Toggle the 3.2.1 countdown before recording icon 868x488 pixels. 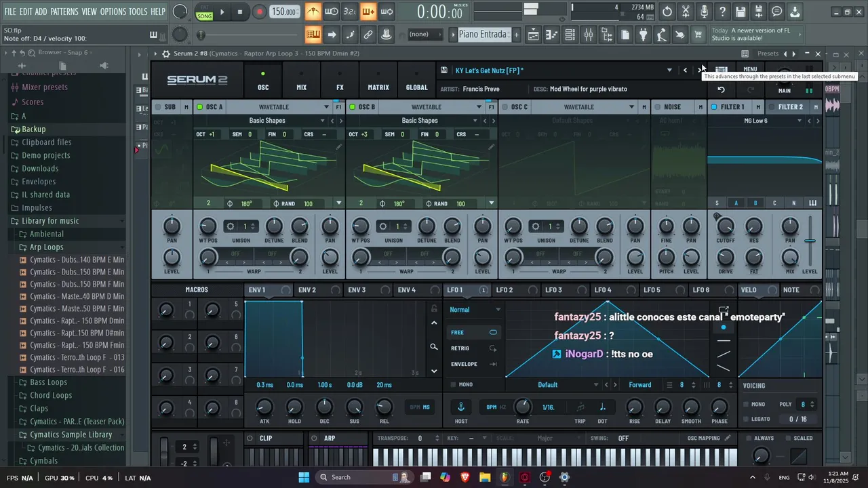pos(349,12)
